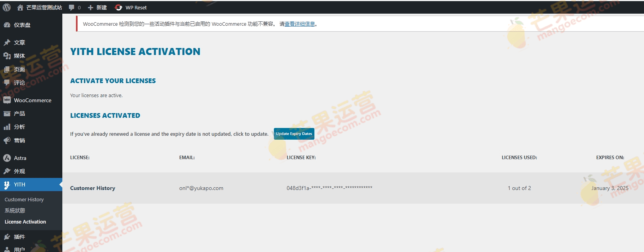Click site name 芒果运营测试站

(x=44, y=7)
